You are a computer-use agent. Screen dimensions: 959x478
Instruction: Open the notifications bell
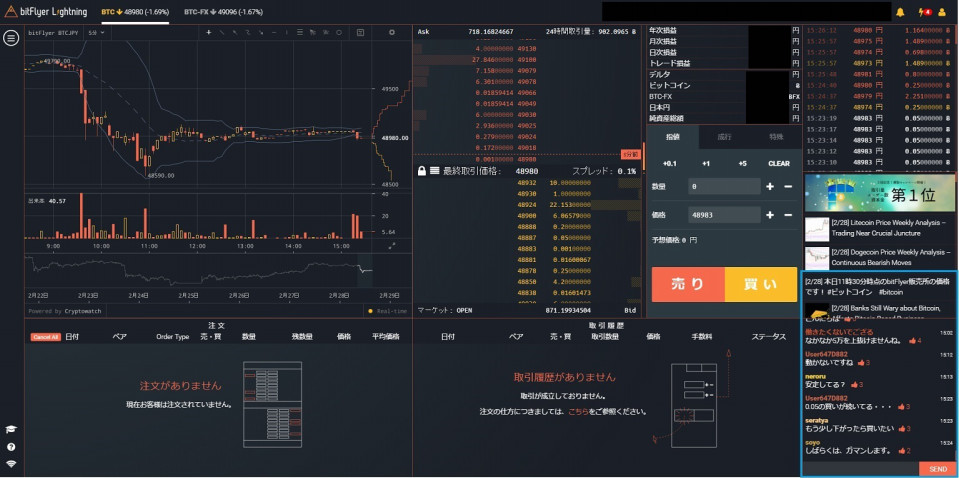coord(900,12)
